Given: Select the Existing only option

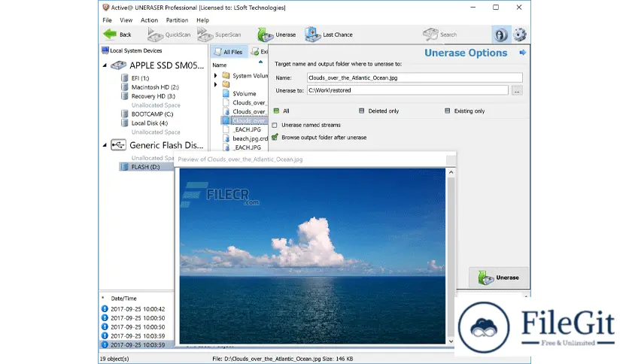Looking at the screenshot, I should (447, 111).
